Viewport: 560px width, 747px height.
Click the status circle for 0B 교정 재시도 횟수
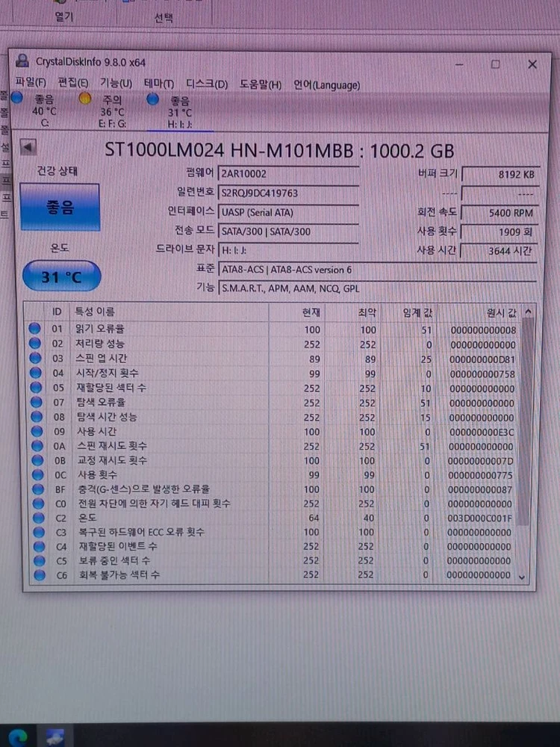[37, 460]
